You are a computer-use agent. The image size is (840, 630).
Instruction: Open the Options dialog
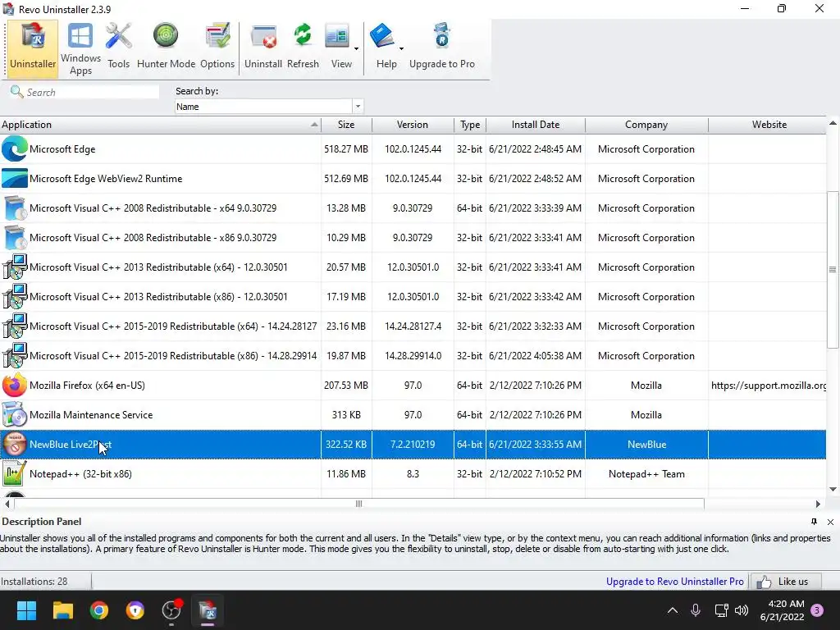click(x=217, y=48)
